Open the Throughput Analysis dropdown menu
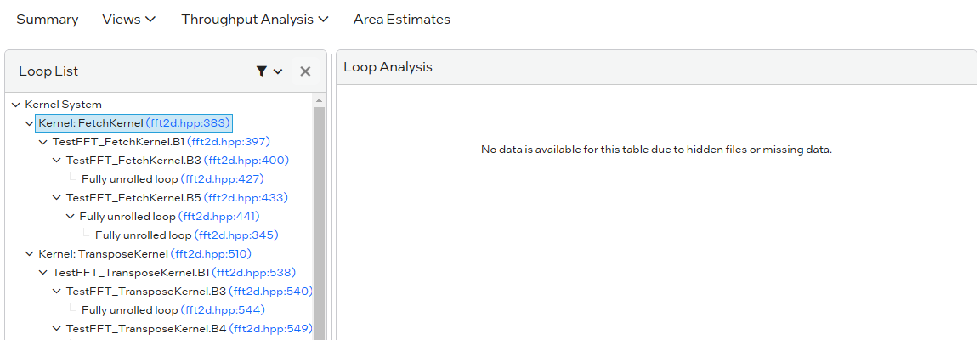The height and width of the screenshot is (340, 980). tap(254, 19)
